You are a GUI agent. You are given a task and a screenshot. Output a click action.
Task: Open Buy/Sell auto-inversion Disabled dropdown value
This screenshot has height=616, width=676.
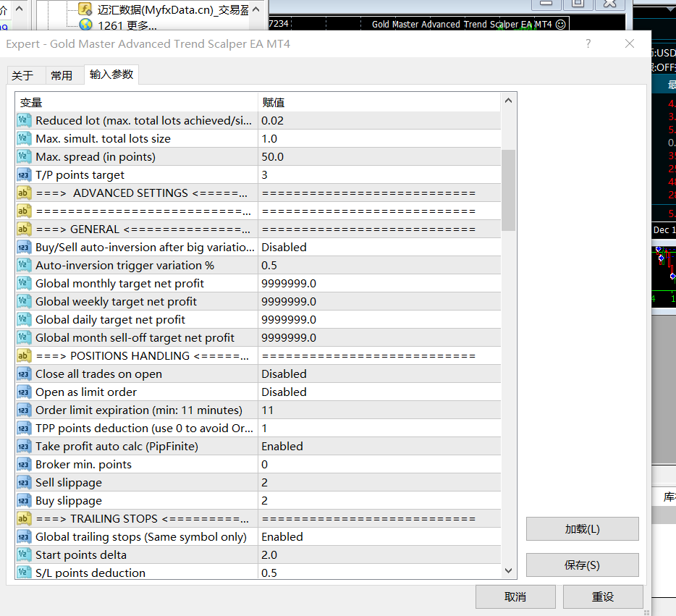pyautogui.click(x=284, y=247)
